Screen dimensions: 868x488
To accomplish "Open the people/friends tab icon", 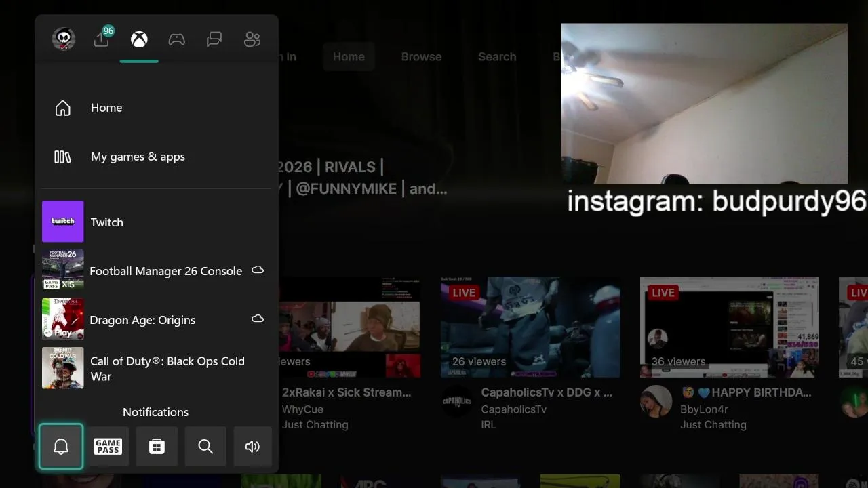I will click(x=252, y=39).
